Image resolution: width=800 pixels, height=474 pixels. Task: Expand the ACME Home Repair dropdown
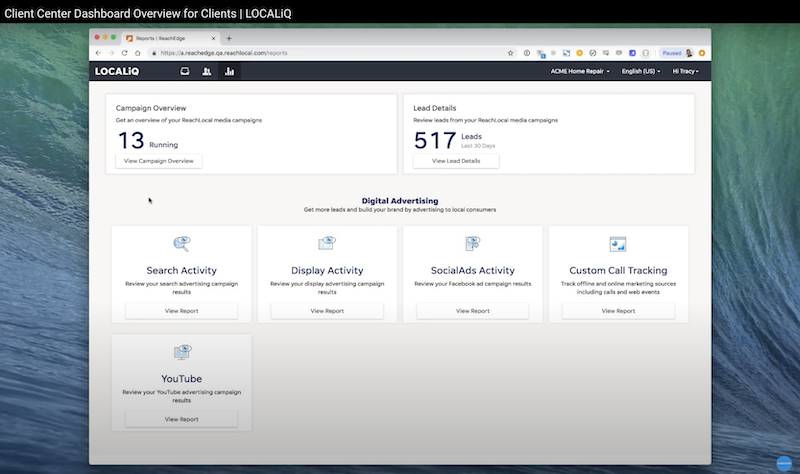(x=580, y=71)
